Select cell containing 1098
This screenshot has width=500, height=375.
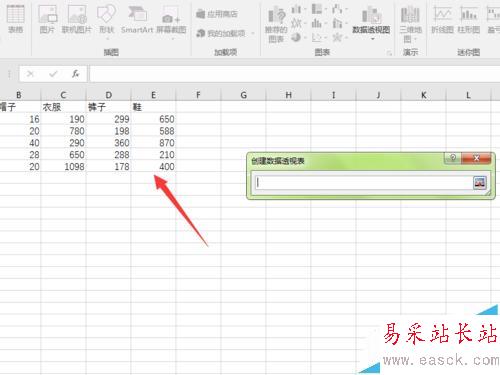tap(63, 166)
